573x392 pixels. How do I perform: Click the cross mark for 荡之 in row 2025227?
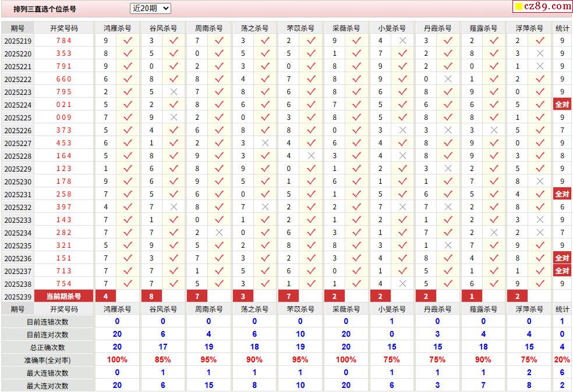click(x=266, y=143)
